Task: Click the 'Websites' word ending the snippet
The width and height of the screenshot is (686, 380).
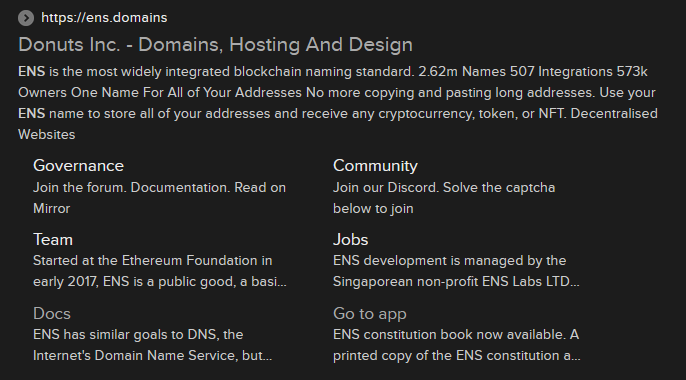Action: pyautogui.click(x=46, y=135)
